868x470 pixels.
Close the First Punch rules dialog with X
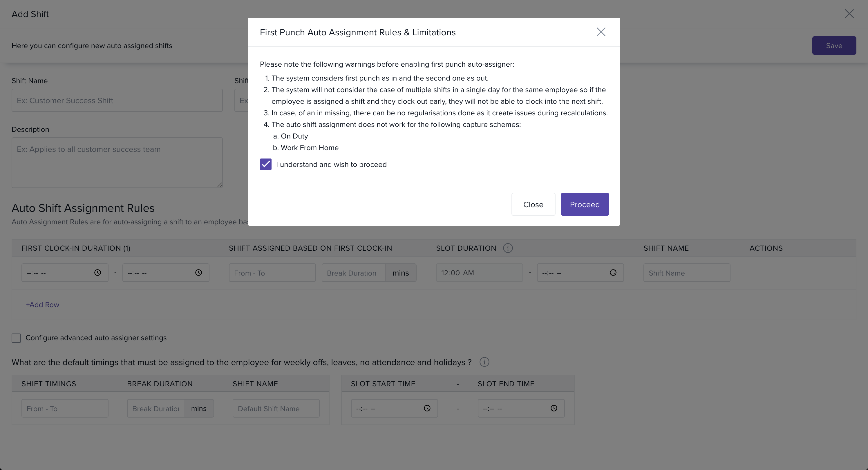tap(601, 32)
